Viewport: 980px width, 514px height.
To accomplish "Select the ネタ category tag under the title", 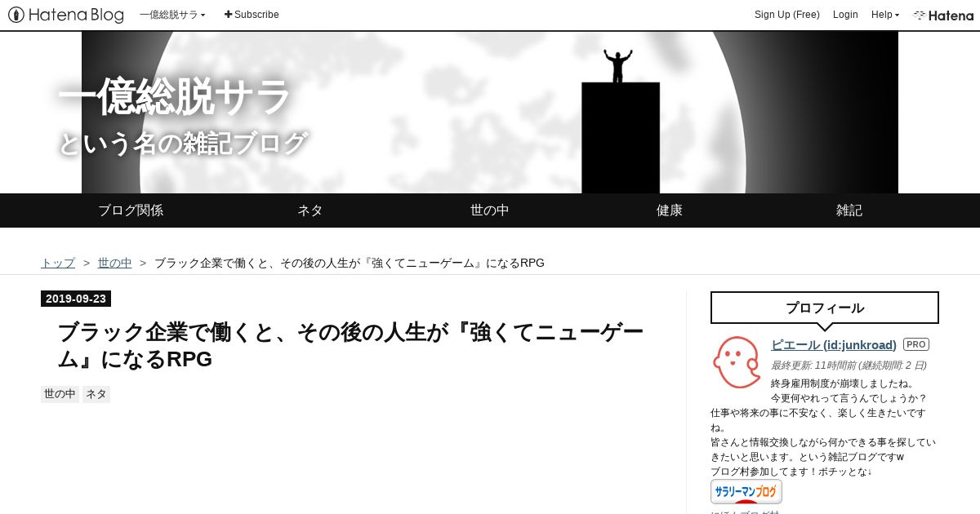I will tap(96, 394).
